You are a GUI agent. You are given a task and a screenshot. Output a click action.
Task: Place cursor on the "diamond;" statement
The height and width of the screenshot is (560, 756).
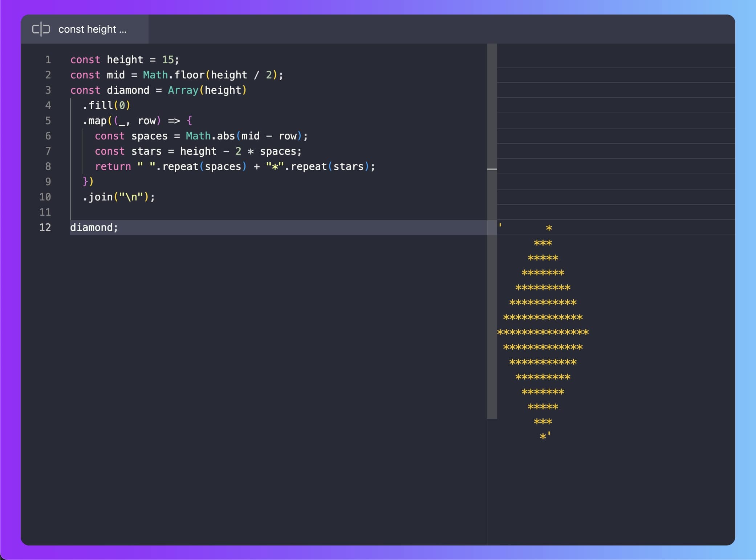click(x=94, y=227)
